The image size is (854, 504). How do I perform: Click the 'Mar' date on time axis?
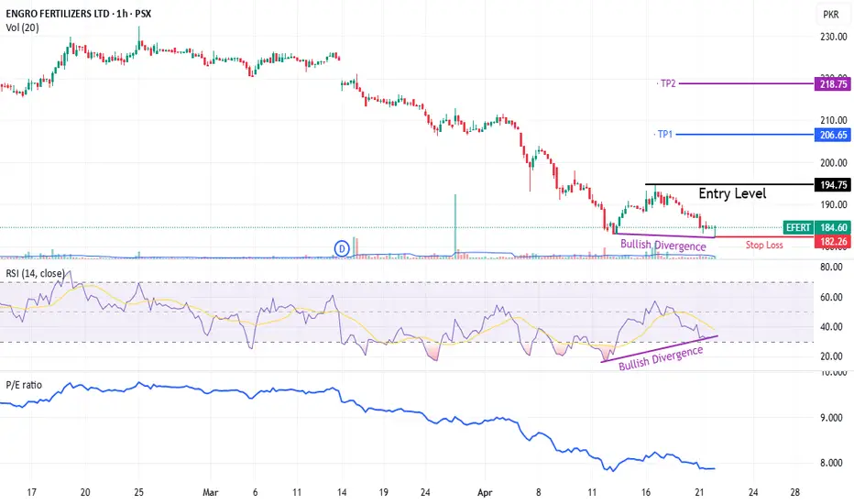coord(210,493)
